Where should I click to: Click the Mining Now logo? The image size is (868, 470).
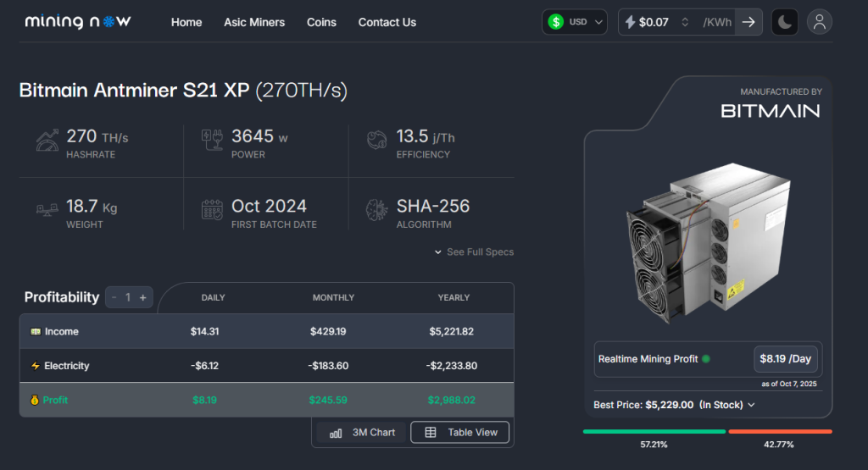click(78, 22)
